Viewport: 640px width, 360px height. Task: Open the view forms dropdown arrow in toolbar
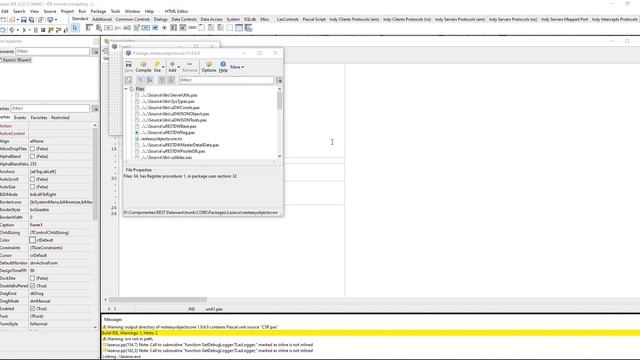[56, 20]
